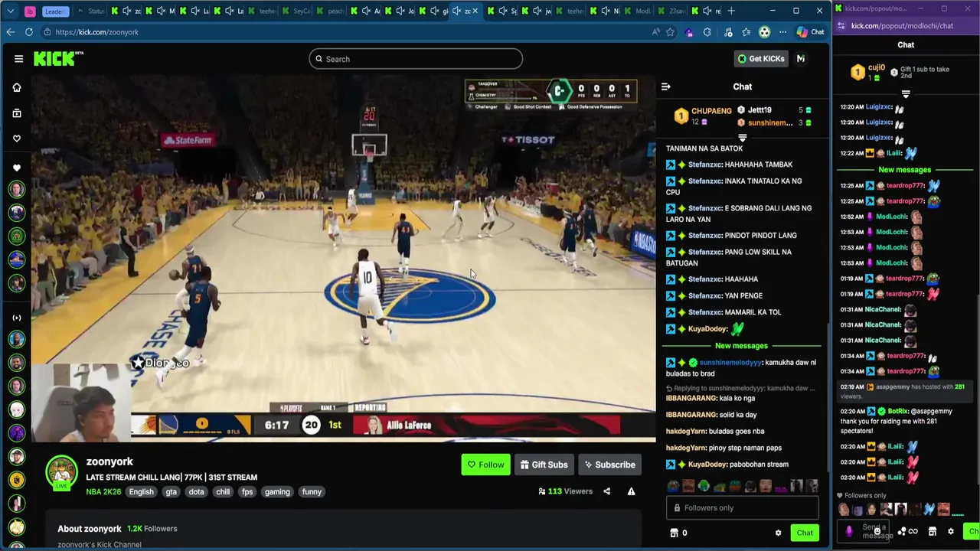Screen dimensions: 980x551
Task: Switch to the '23sav' browser tab
Action: [671, 11]
